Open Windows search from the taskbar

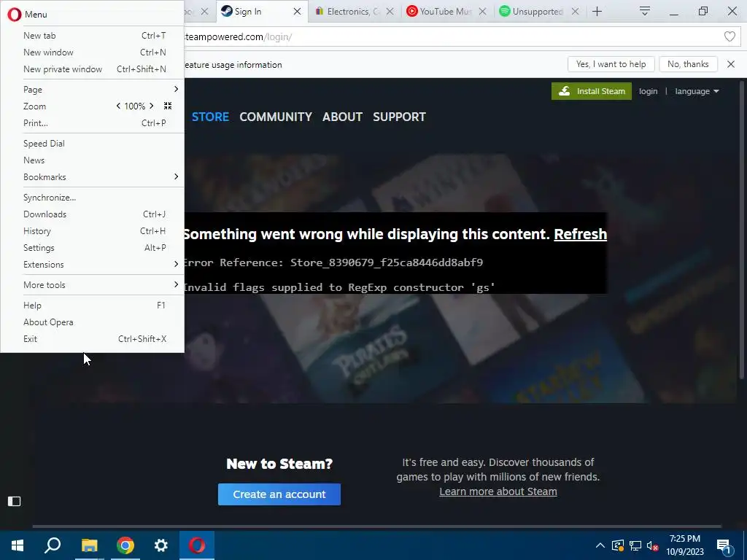[53, 545]
